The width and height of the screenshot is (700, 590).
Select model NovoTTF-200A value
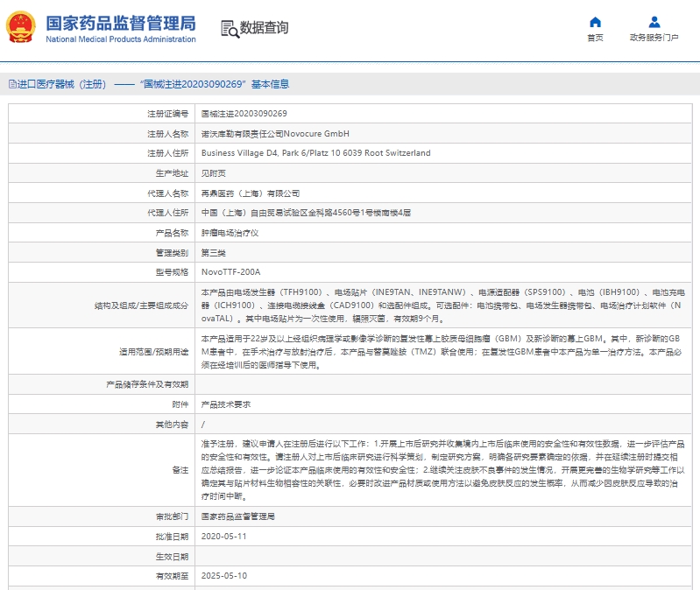pos(230,272)
